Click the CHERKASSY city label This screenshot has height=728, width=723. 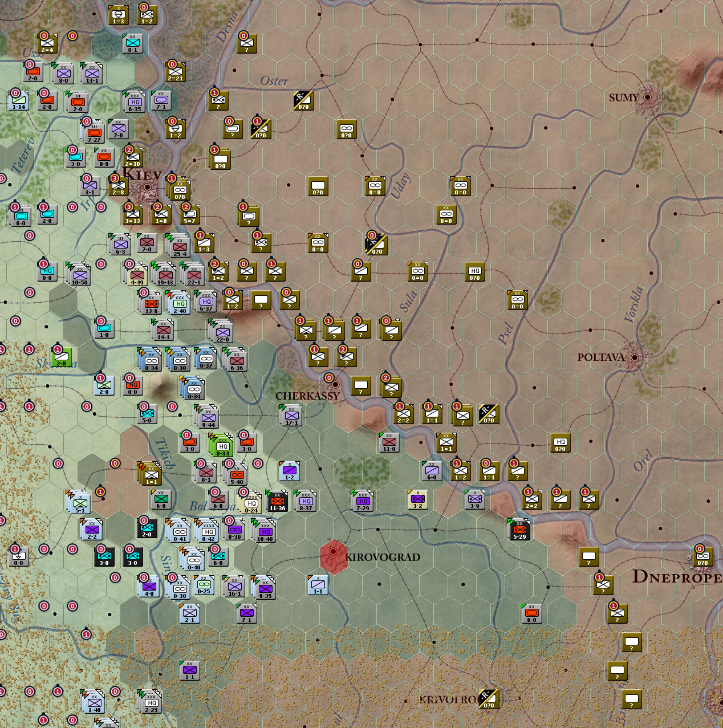click(x=307, y=396)
